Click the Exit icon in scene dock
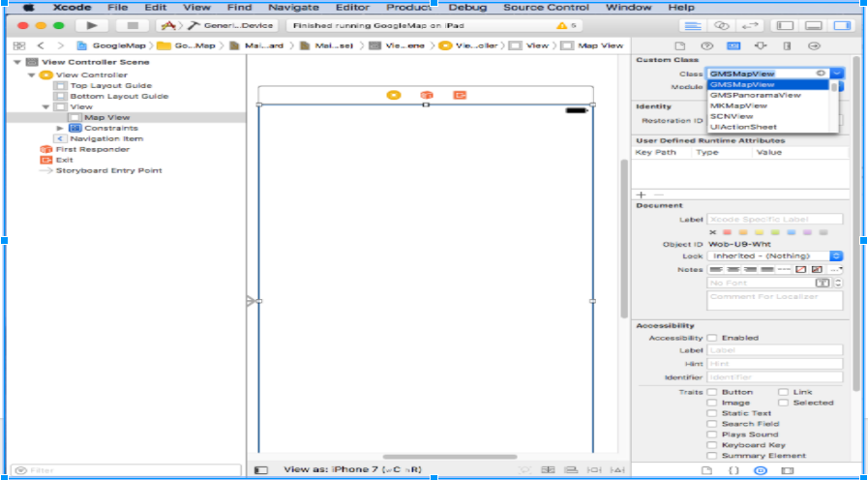Screen dimensions: 868x480 [x=460, y=95]
